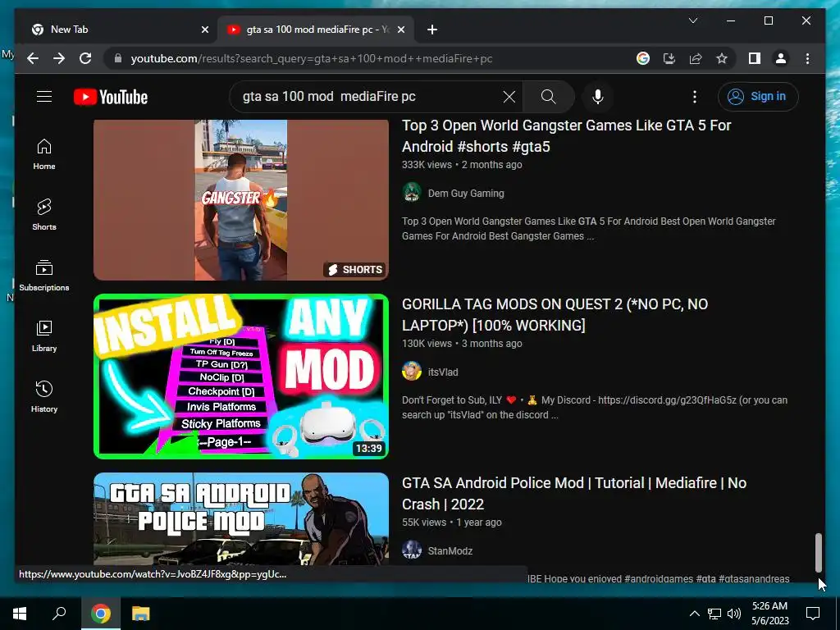Visit Dem Guy Gaming channel
The image size is (840, 630).
(466, 194)
